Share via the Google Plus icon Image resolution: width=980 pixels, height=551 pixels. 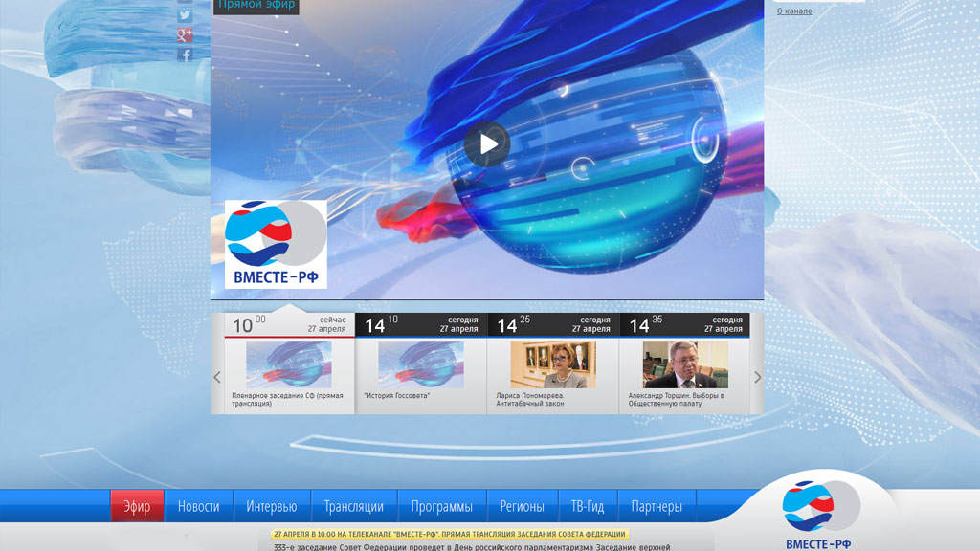(x=185, y=35)
